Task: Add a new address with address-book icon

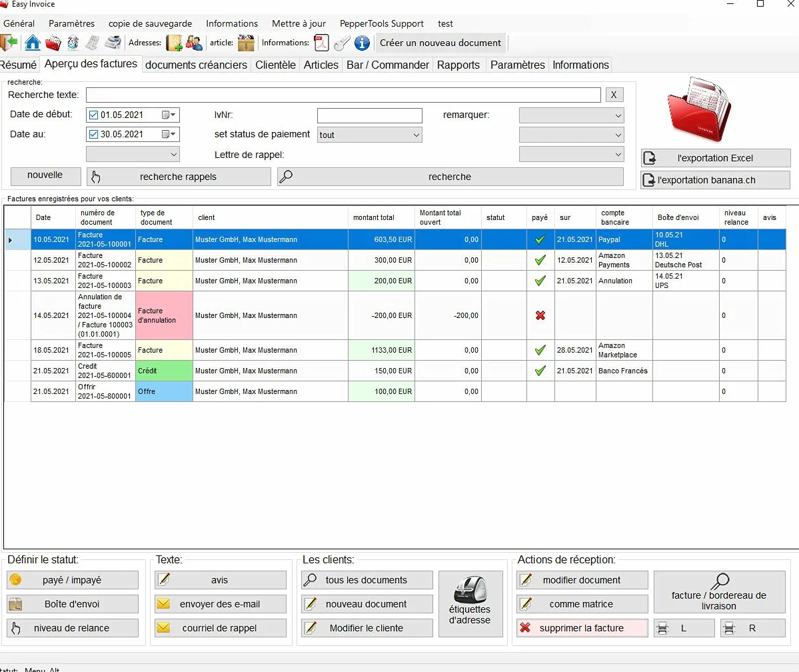Action: coord(175,43)
